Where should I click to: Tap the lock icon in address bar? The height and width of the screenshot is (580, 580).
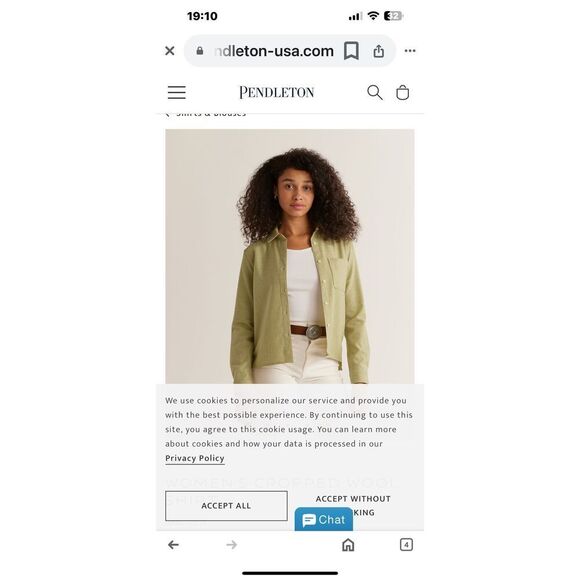point(200,51)
